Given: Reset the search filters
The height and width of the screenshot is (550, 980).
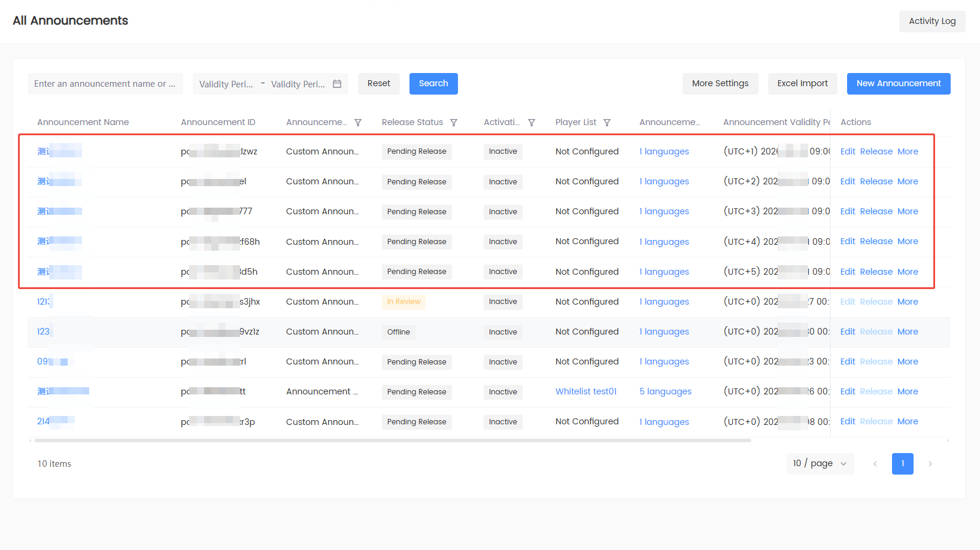Looking at the screenshot, I should point(379,84).
